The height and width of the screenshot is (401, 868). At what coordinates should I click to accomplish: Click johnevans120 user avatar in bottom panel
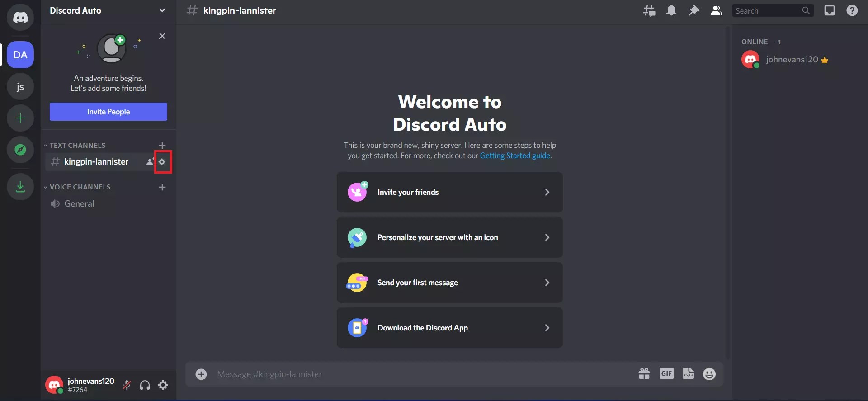tap(54, 385)
